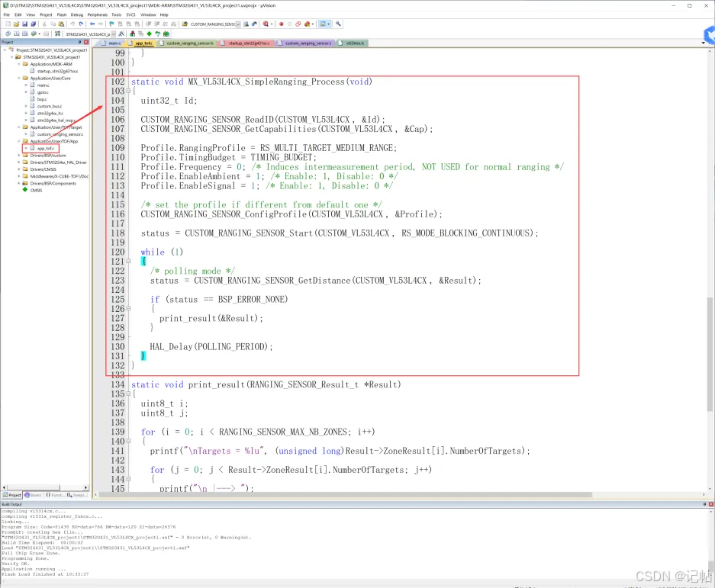Image resolution: width=715 pixels, height=588 pixels.
Task: Navigate backward with the blue left arrow
Action: [x=92, y=24]
